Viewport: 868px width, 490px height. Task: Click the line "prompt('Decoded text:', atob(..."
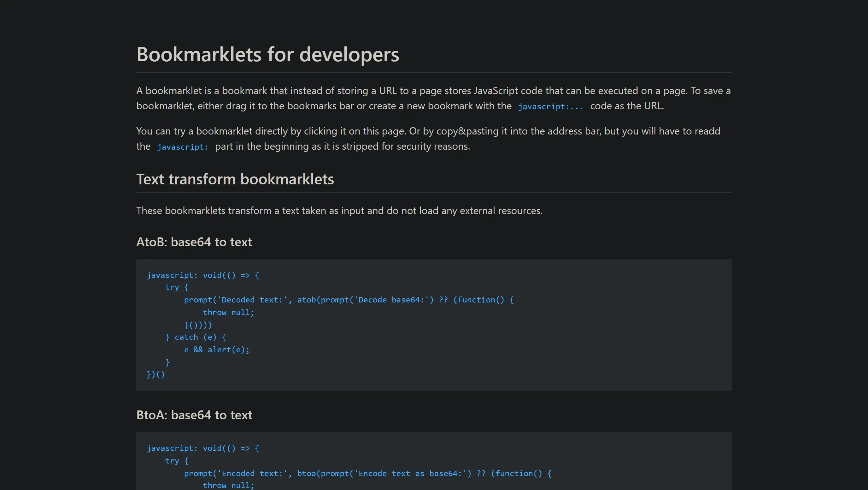pyautogui.click(x=349, y=300)
